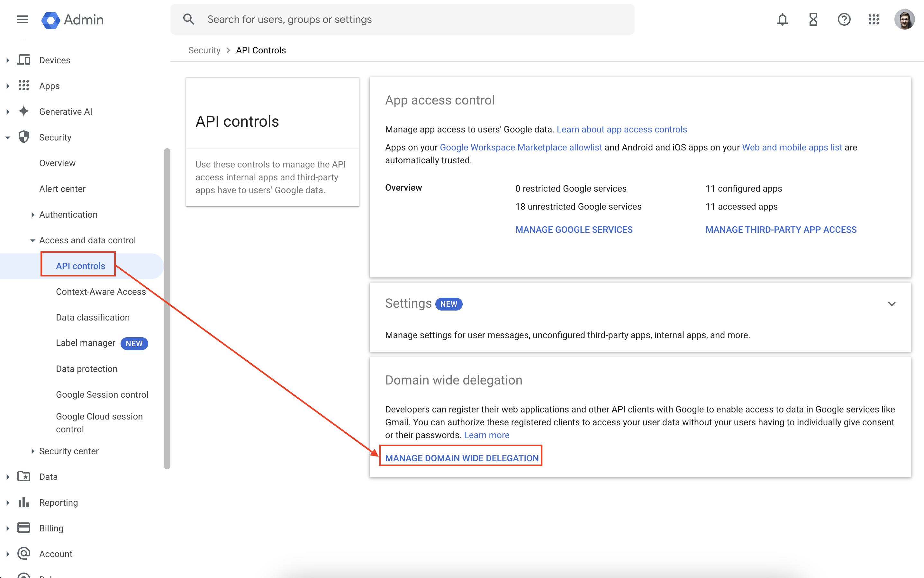Collapse the Access and data control section
Screen dimensions: 924x578
(33, 240)
